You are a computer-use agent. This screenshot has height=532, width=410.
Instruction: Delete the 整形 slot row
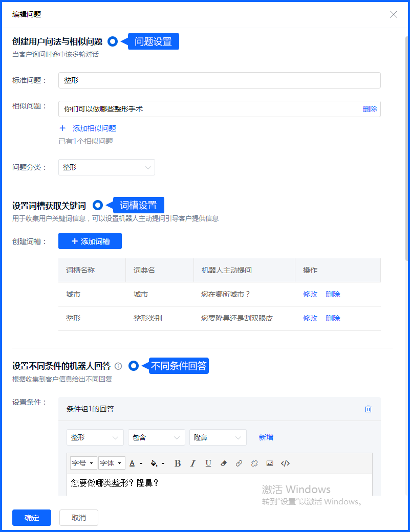333,318
